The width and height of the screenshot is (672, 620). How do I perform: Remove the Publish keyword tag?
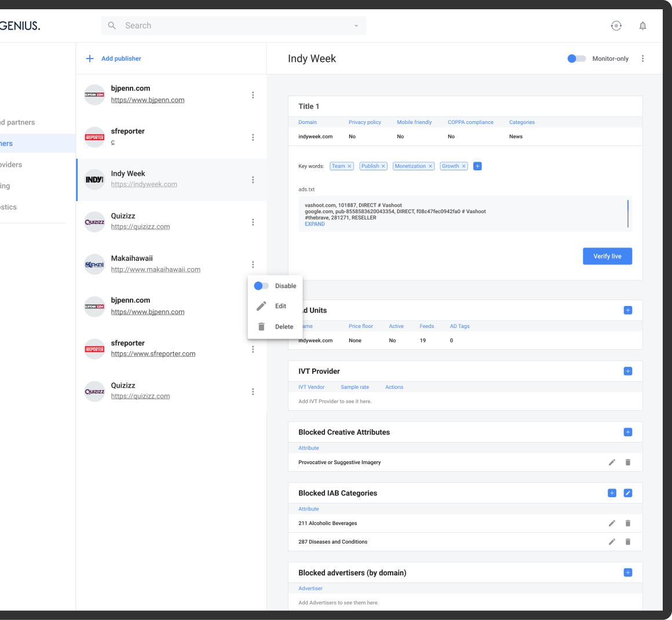point(383,166)
